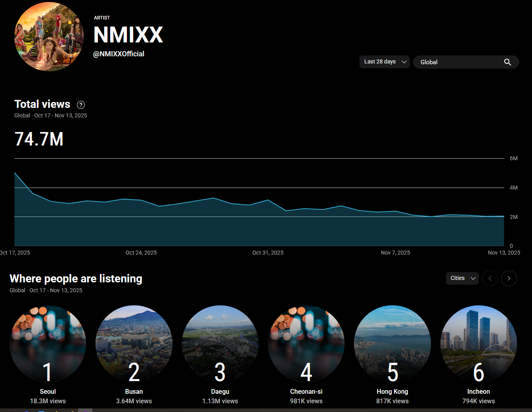Click the date range under Where people are listening
The image size is (532, 412).
[x=46, y=290]
